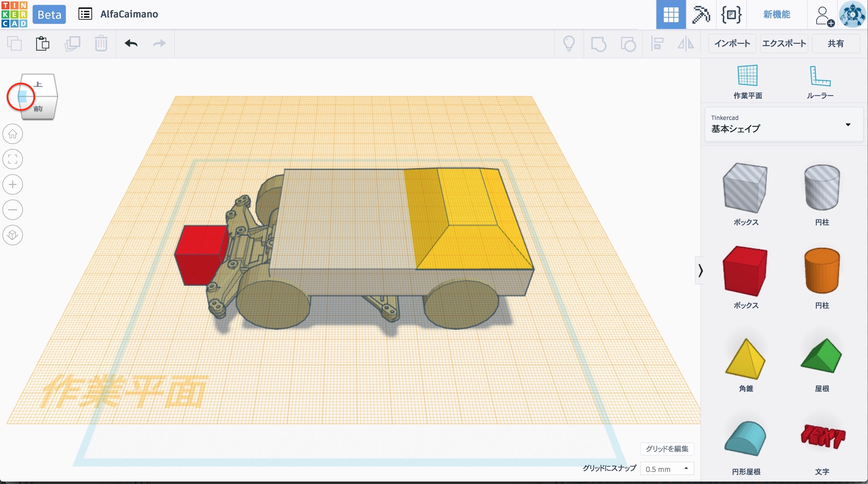Select the red box shape
The image size is (868, 484).
click(745, 271)
